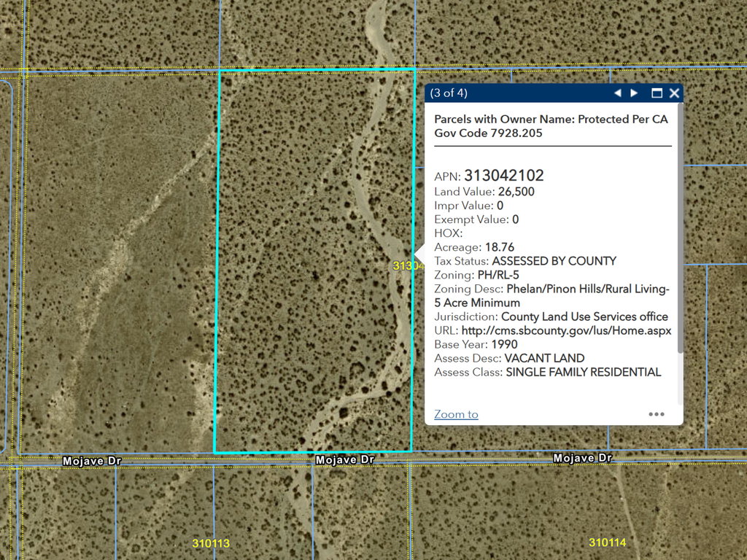Advance to the next feature in popup
This screenshot has height=560, width=747.
point(635,93)
